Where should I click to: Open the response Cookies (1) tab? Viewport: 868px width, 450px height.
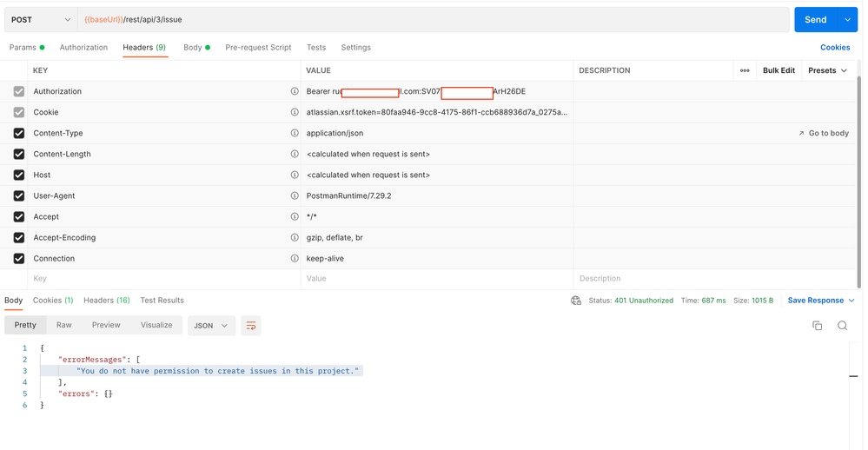click(x=53, y=300)
